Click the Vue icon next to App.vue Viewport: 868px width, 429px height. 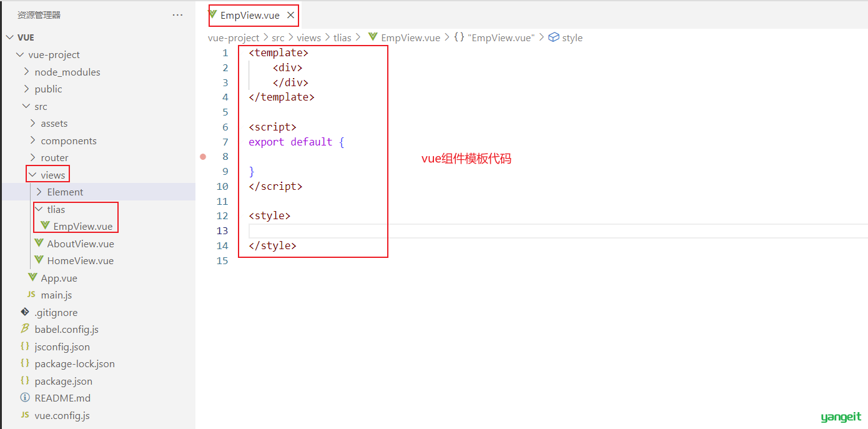[x=32, y=278]
